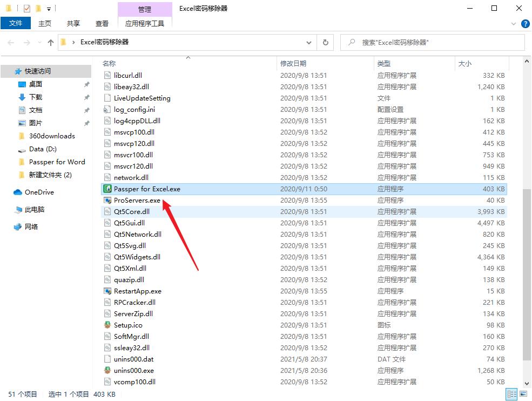Pin the 图片 folder in quick access
Image resolution: width=532 pixels, height=401 pixels.
click(x=85, y=123)
